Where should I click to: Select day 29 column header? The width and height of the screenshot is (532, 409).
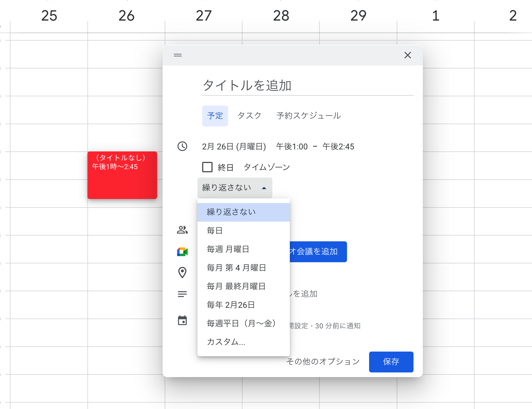click(358, 16)
